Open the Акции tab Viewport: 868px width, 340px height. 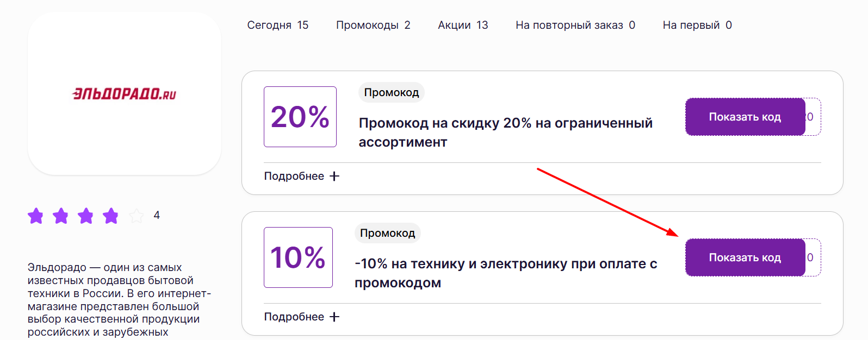pyautogui.click(x=463, y=24)
